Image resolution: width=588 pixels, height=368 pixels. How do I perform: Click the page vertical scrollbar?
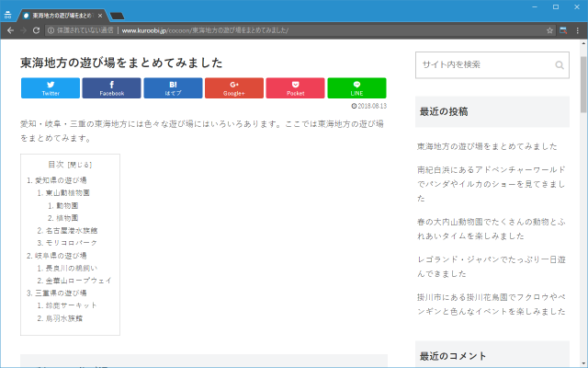click(582, 83)
